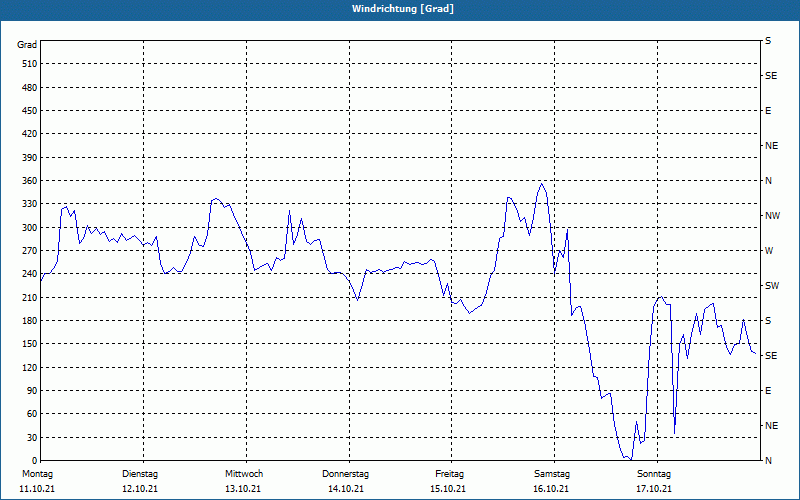Click the 'Dienstag' day label
Viewport: 800px width, 500px height.
pyautogui.click(x=140, y=474)
